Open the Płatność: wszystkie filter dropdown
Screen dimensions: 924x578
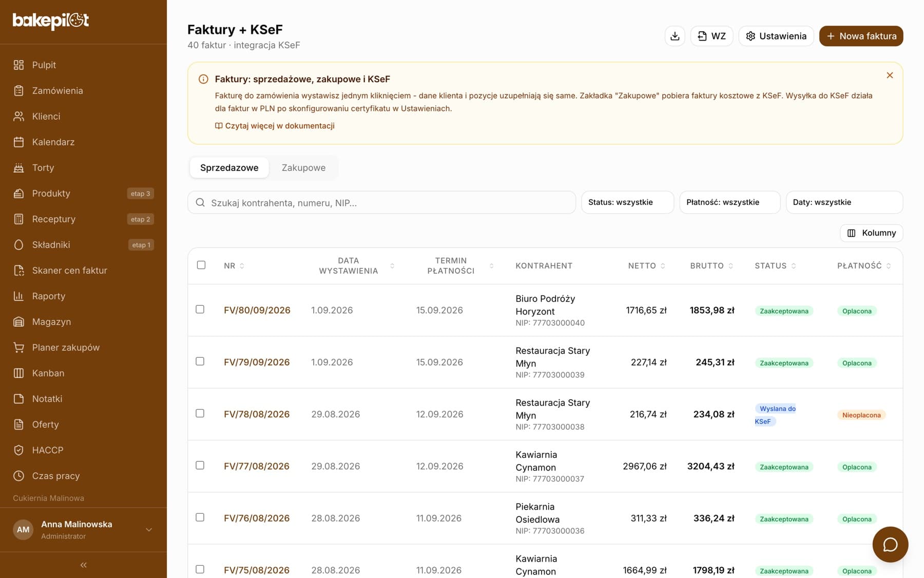coord(730,202)
